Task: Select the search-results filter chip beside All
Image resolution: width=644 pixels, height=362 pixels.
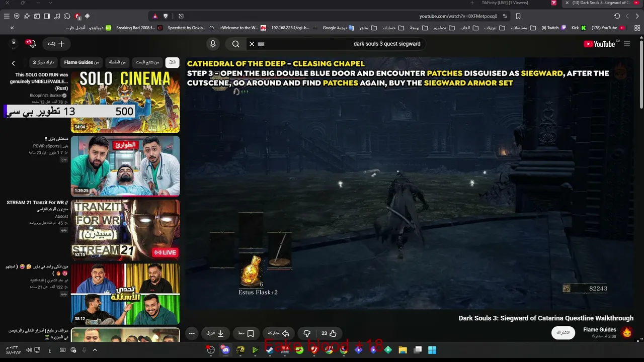Action: (x=147, y=62)
